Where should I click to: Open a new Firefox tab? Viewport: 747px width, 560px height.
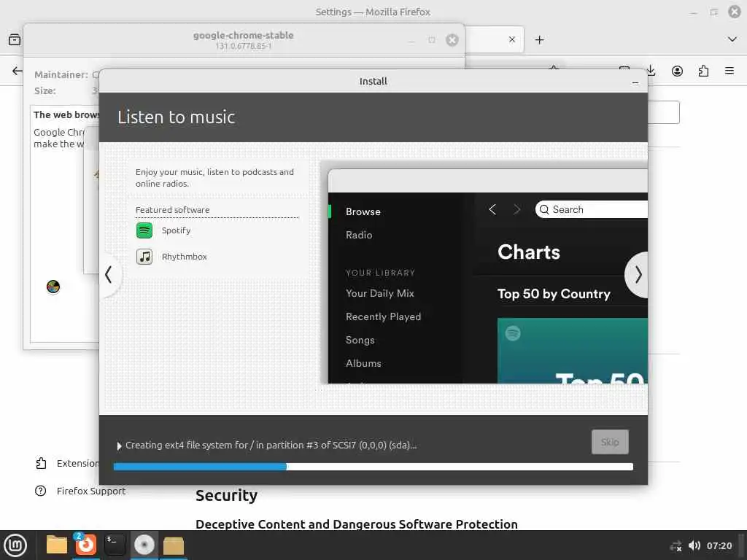click(539, 40)
